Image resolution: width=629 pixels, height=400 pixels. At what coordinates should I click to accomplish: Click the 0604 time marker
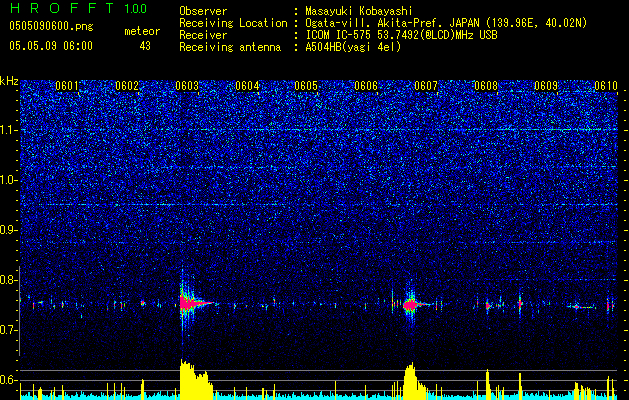click(247, 86)
